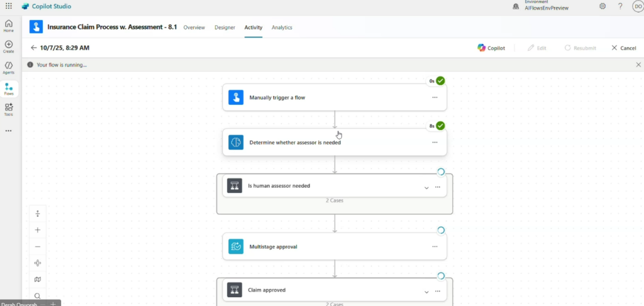Open more options for Multistage approval

click(435, 247)
